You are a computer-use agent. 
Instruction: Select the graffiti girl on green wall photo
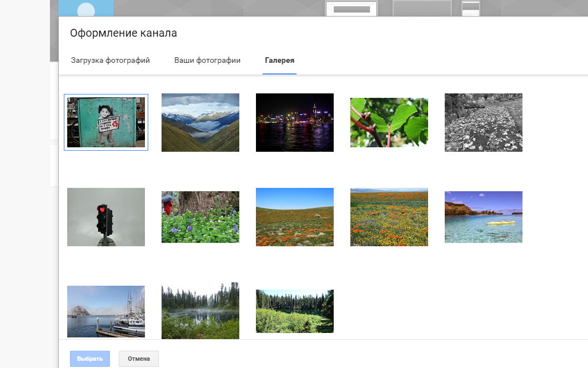pyautogui.click(x=106, y=122)
